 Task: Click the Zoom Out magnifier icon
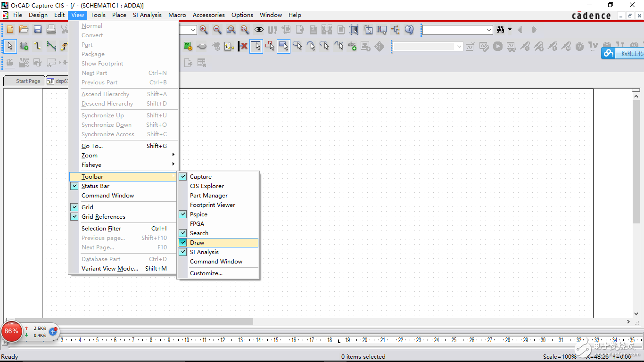[217, 30]
